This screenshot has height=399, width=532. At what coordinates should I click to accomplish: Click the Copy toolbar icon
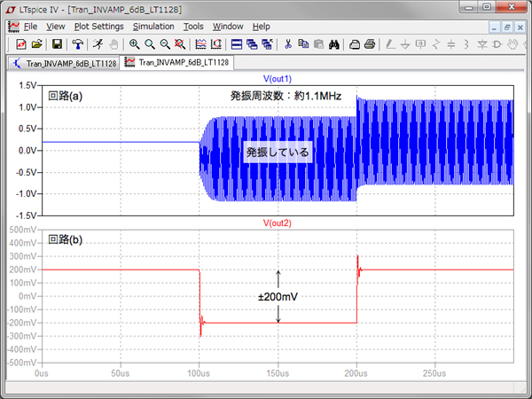(303, 43)
